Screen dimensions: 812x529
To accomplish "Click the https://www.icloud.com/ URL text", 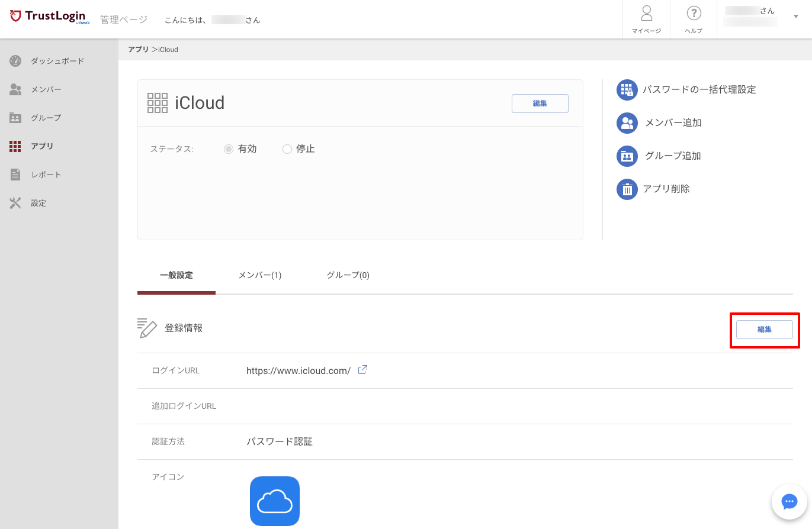I will click(299, 371).
